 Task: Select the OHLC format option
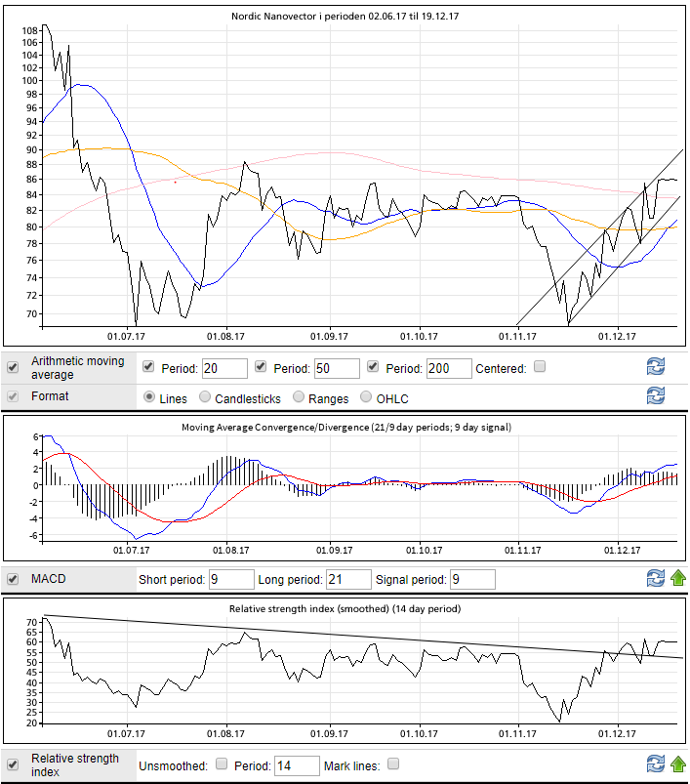coord(366,397)
